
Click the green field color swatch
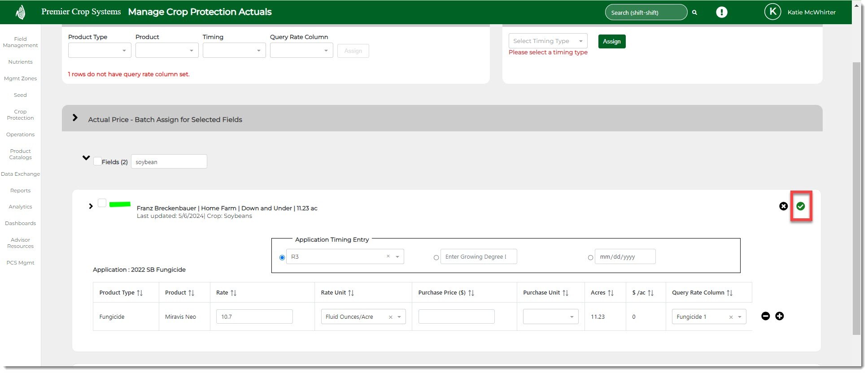coord(120,204)
